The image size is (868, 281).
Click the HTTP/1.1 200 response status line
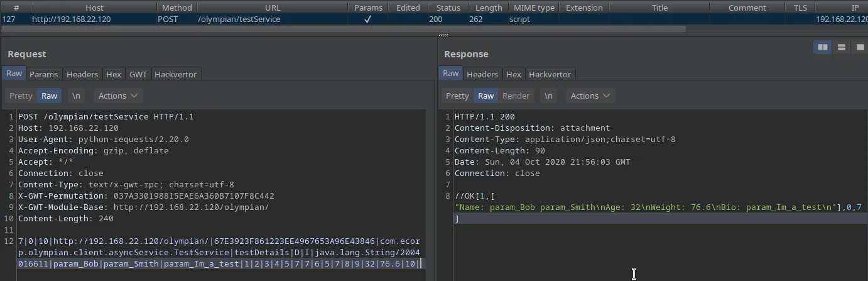[485, 117]
